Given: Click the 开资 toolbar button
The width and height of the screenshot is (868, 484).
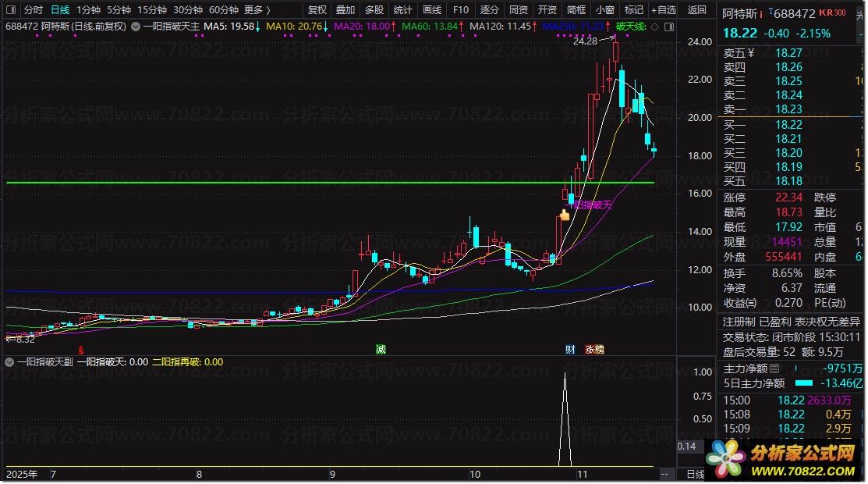Looking at the screenshot, I should [547, 9].
